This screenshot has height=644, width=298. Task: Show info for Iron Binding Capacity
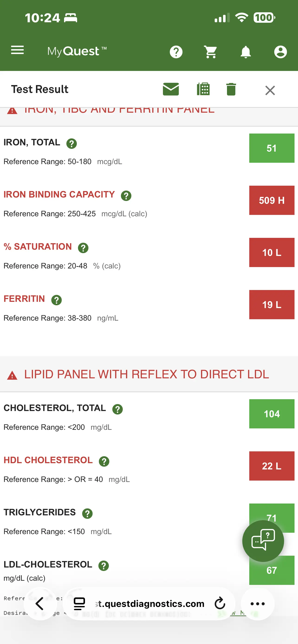coord(126,196)
